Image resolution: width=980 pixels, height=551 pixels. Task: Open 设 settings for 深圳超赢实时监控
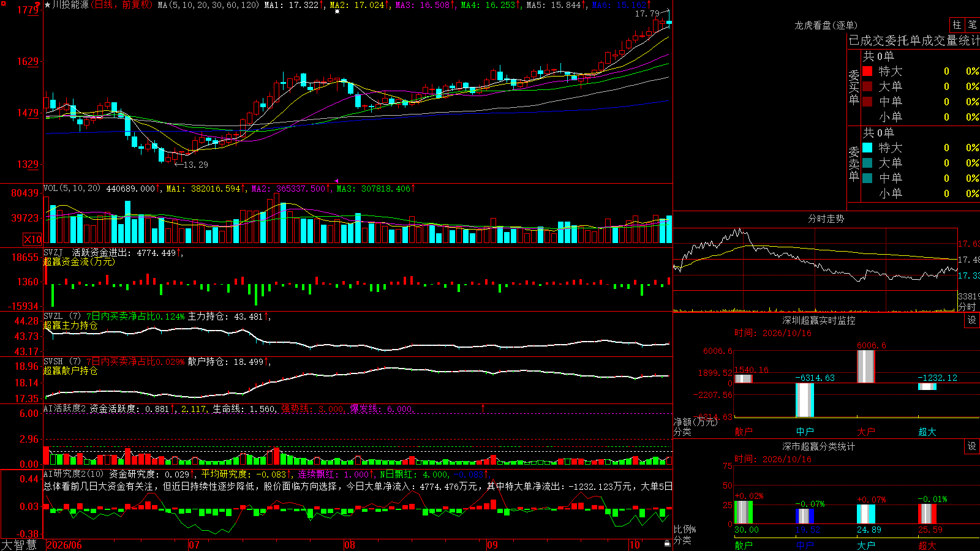[x=972, y=320]
